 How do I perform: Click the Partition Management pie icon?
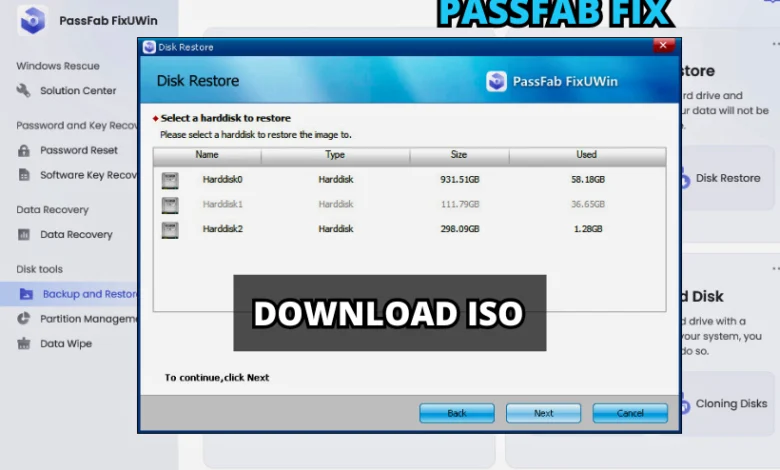(x=23, y=318)
